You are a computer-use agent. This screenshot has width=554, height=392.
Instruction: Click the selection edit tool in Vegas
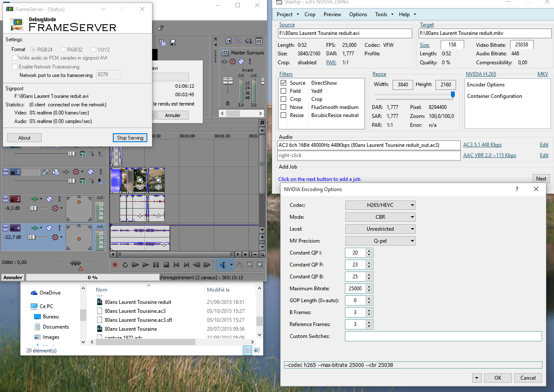(250, 265)
